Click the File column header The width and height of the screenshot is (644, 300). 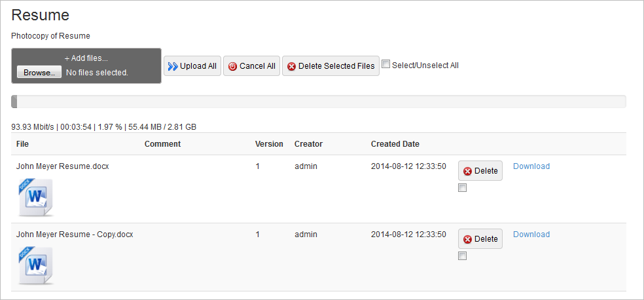coord(23,144)
